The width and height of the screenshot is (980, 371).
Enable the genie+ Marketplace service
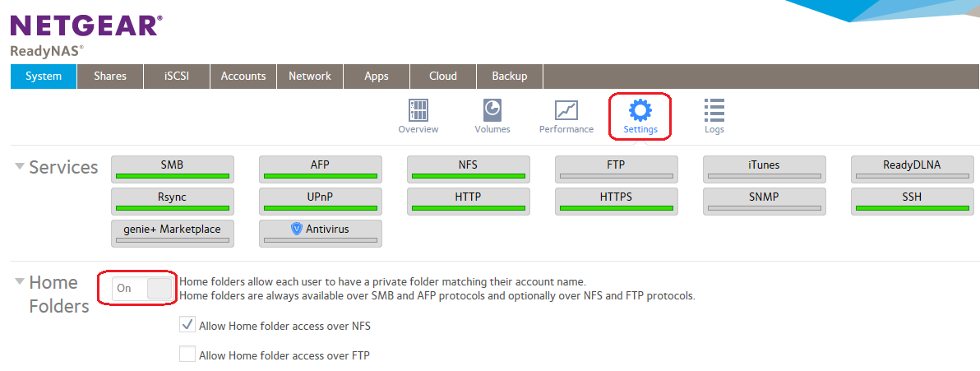point(173,233)
